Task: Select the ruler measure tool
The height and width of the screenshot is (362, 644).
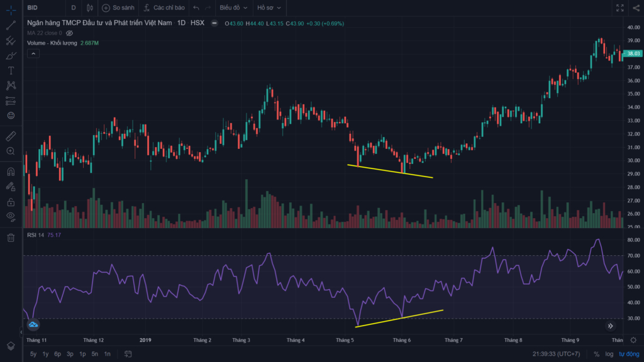Action: pyautogui.click(x=11, y=136)
